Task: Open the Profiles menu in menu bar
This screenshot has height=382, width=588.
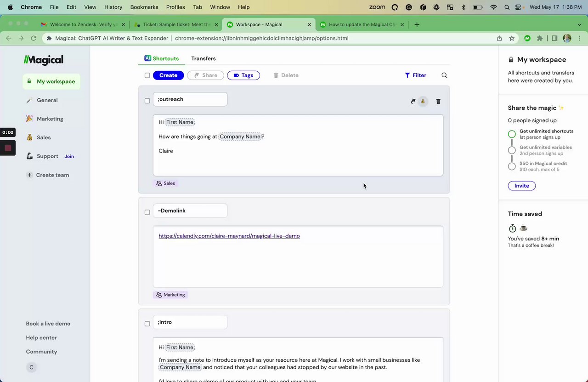Action: coord(175,7)
